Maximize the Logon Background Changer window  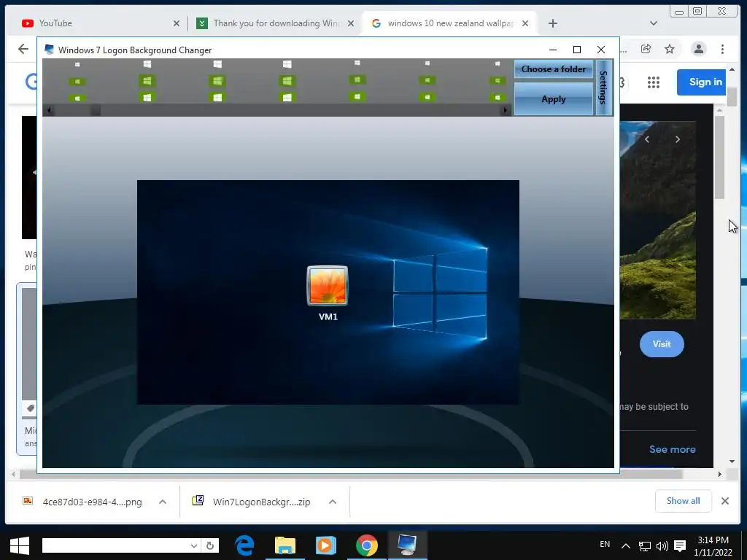click(577, 50)
